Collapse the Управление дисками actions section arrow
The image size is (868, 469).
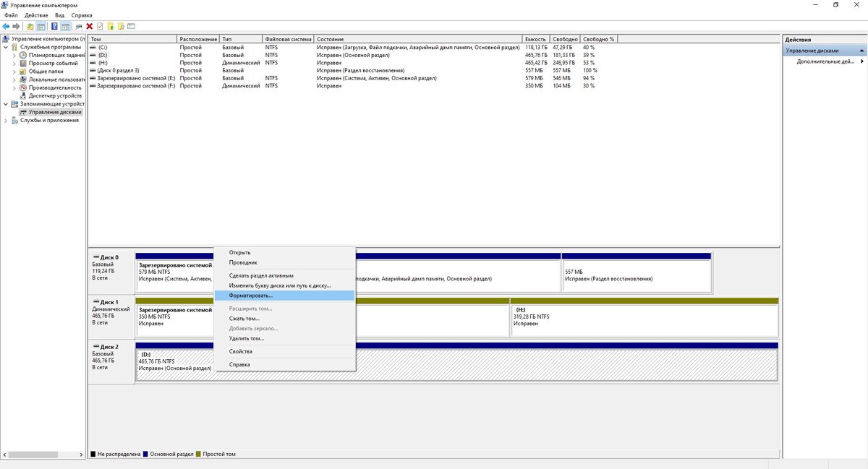tap(861, 51)
